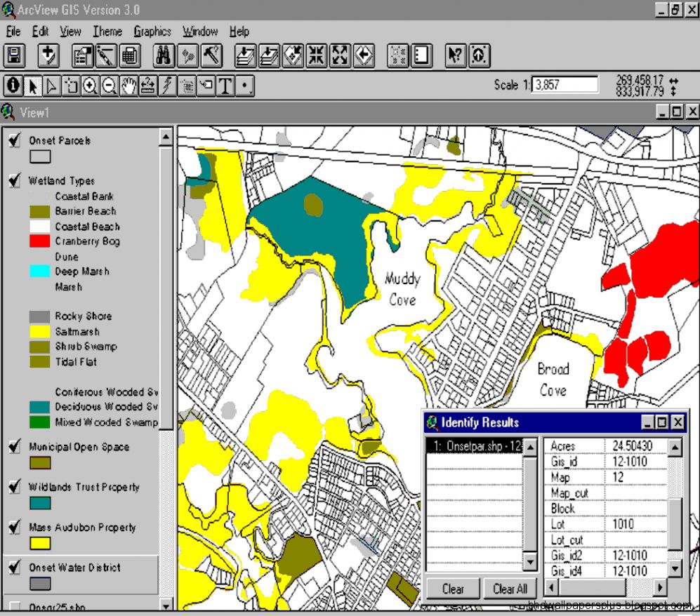This screenshot has height=616, width=700.
Task: Click the Clear All button in Identify Results
Action: click(x=510, y=589)
